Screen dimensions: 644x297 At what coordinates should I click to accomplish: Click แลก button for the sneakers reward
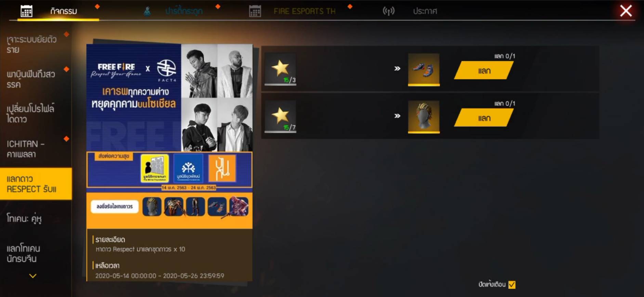[484, 70]
